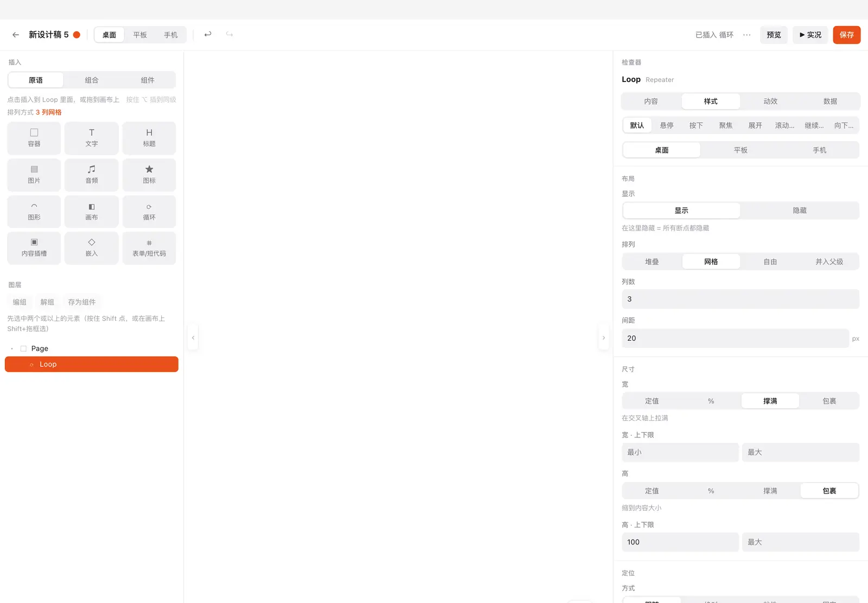The image size is (868, 603).
Task: Insert a 内容插槽 content slot
Action: [34, 248]
